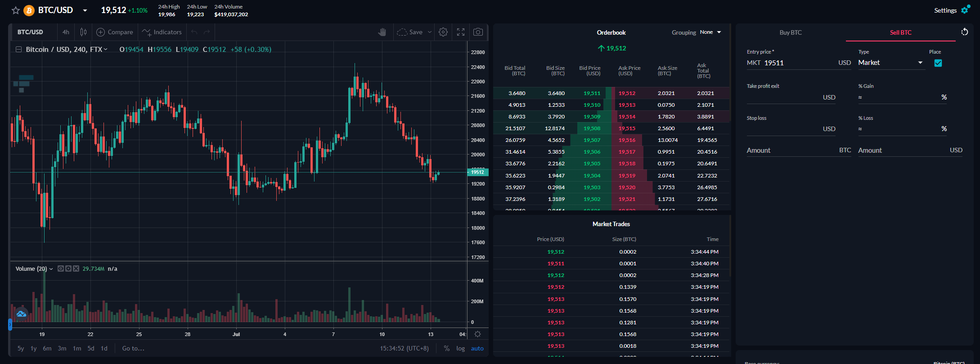This screenshot has height=364, width=980.
Task: Switch to the Sell BTC tab
Action: coord(900,32)
